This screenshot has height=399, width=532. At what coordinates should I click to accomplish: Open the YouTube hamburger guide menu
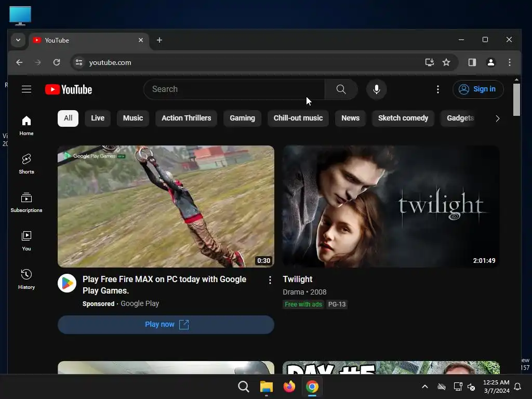click(x=26, y=89)
